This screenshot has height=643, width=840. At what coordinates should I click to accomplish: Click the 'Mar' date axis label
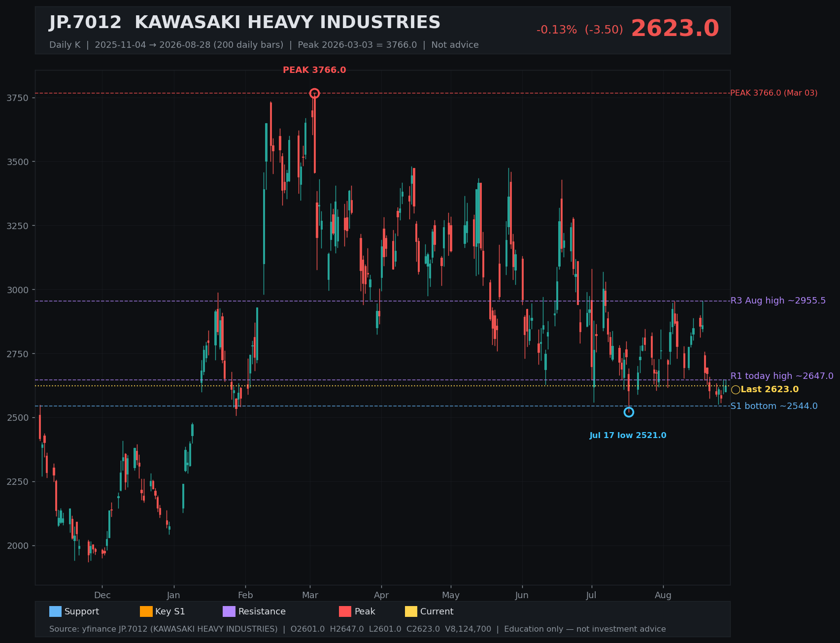(310, 595)
